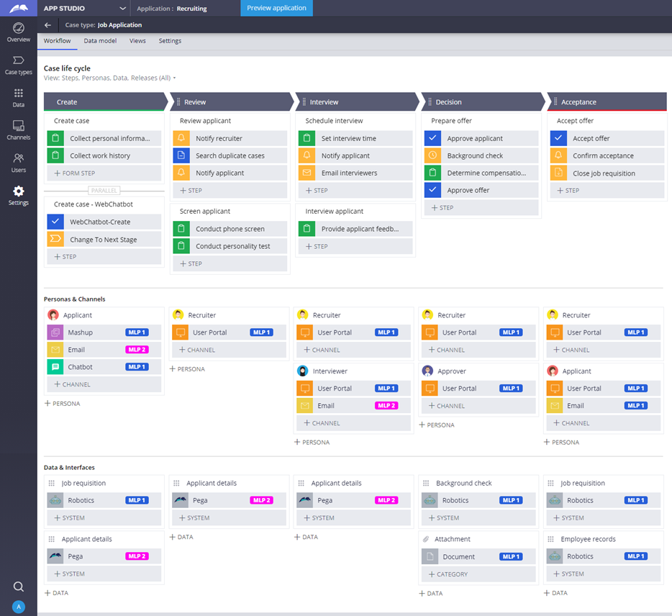
Task: Click the Provide applicant feedback step icon
Action: click(x=307, y=229)
